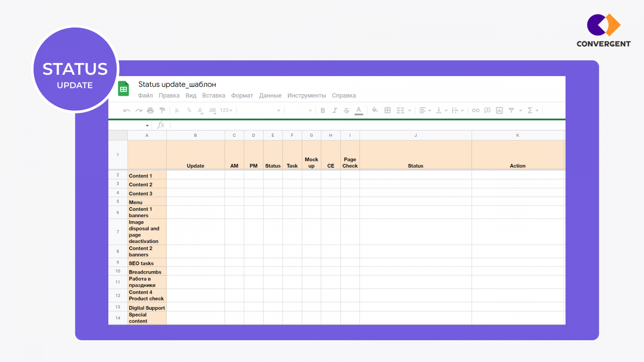644x362 pixels.
Task: Toggle strikethrough formatting
Action: click(346, 111)
